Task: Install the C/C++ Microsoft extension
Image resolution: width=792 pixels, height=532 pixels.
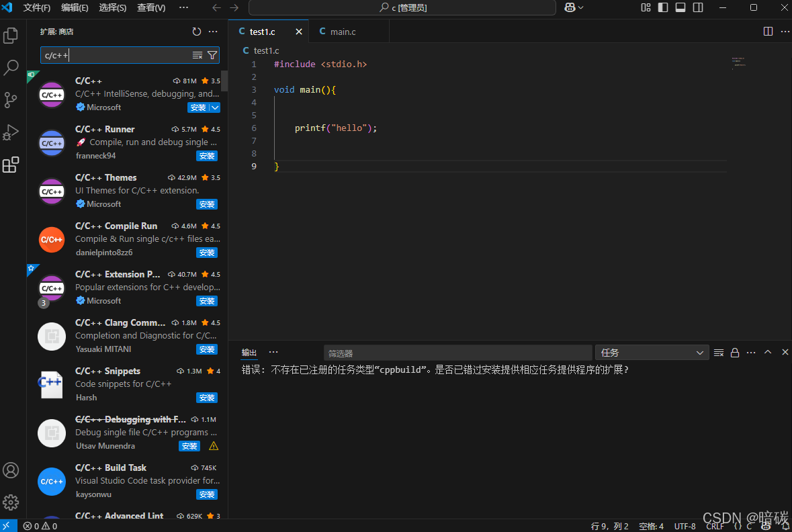Action: [198, 107]
